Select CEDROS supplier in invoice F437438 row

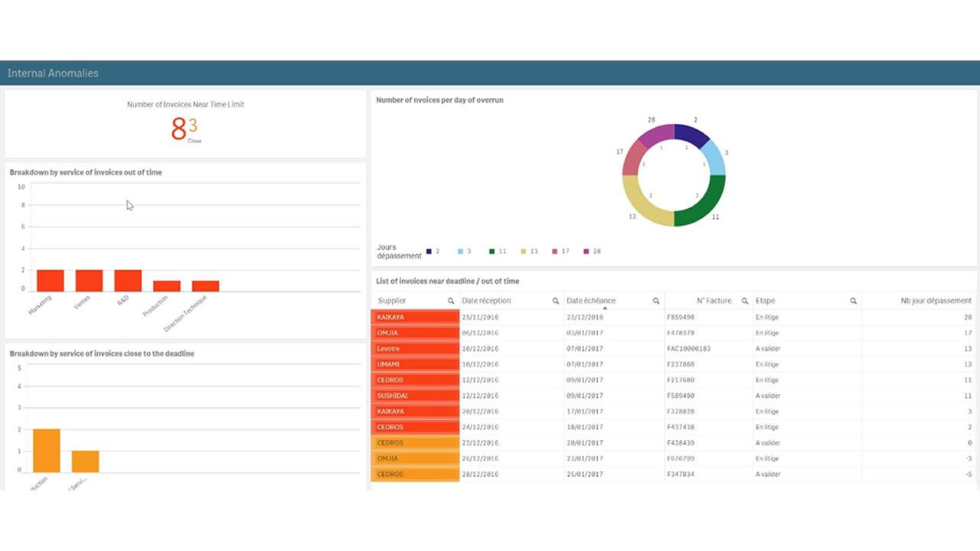(415, 427)
